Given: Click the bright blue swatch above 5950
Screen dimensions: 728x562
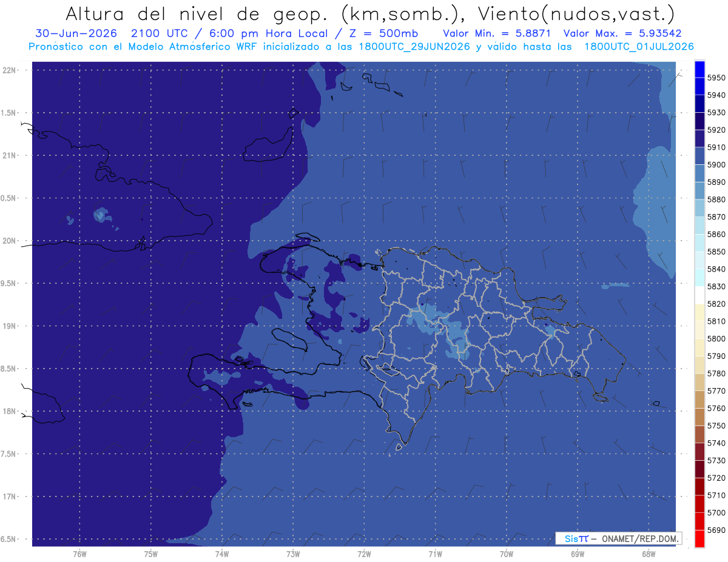Looking at the screenshot, I should pos(699,69).
